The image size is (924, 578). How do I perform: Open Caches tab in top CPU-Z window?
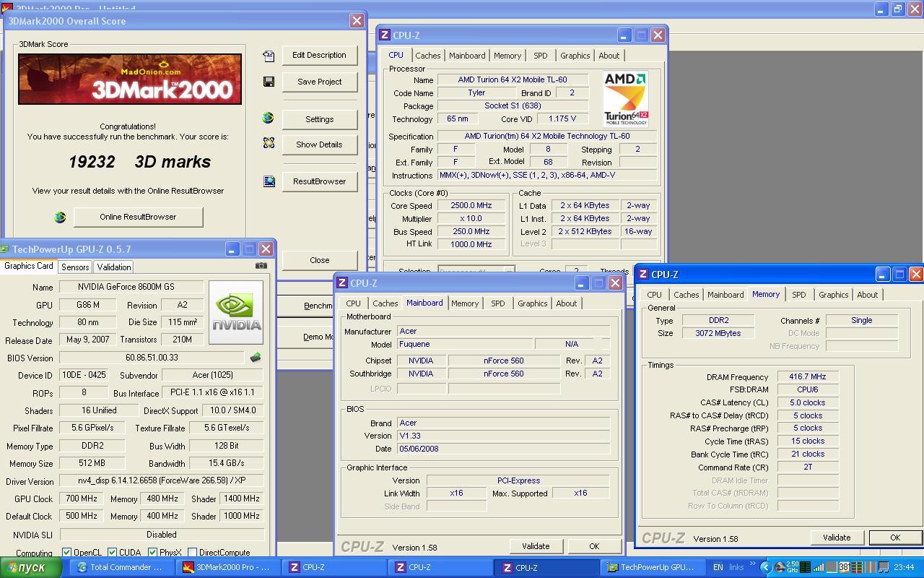[427, 56]
